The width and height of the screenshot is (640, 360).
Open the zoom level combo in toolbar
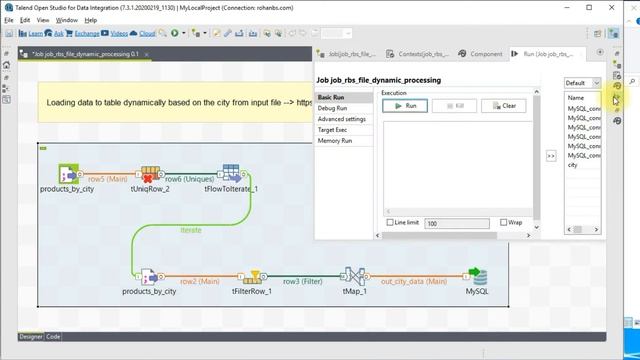337,33
